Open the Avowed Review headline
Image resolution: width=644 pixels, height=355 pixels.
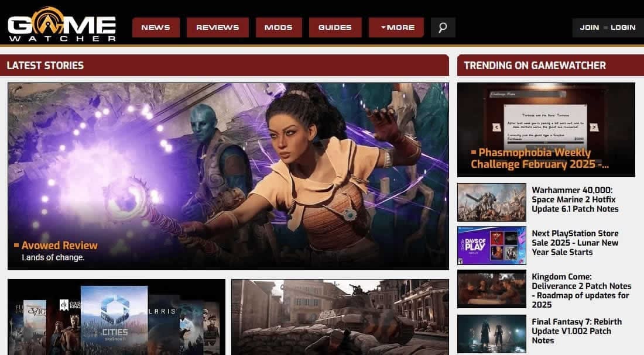[60, 245]
